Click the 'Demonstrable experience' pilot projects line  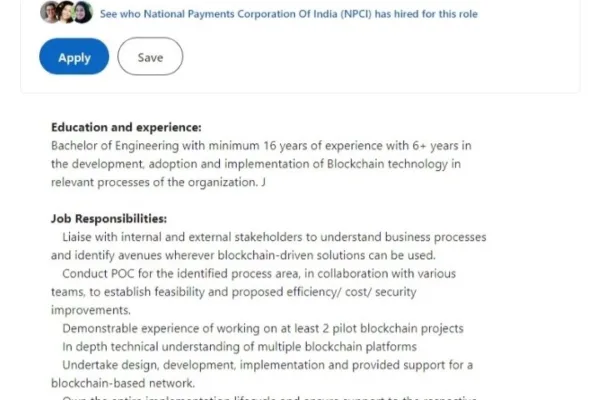click(262, 328)
